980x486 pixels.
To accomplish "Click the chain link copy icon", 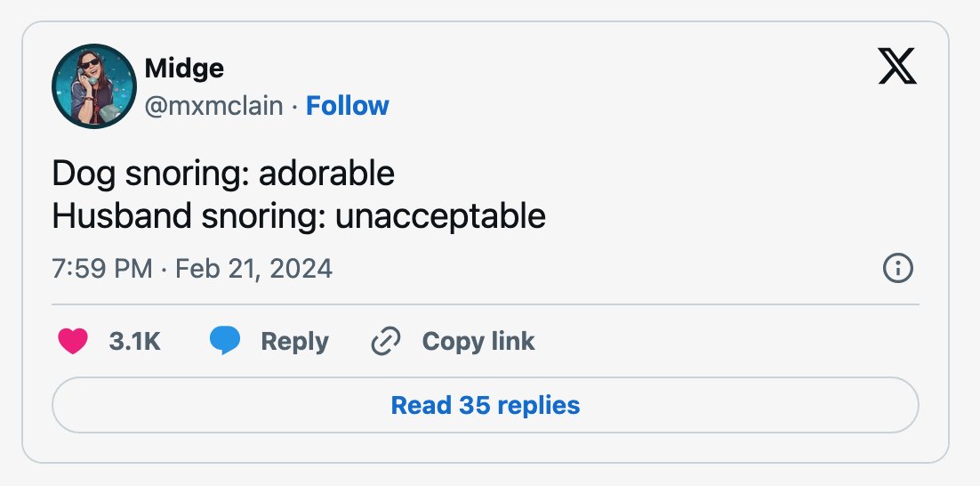I will tap(386, 342).
